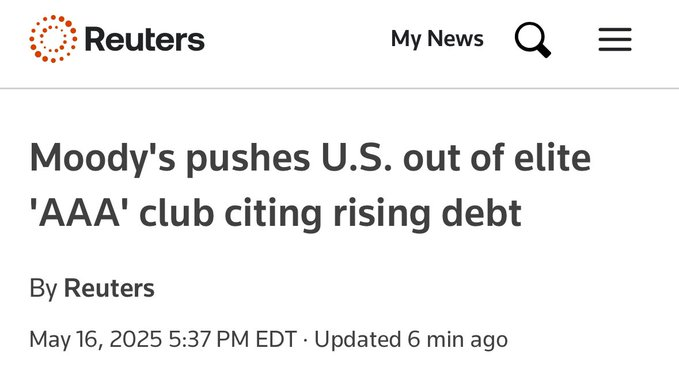Click the Moody's headline title

point(310,185)
